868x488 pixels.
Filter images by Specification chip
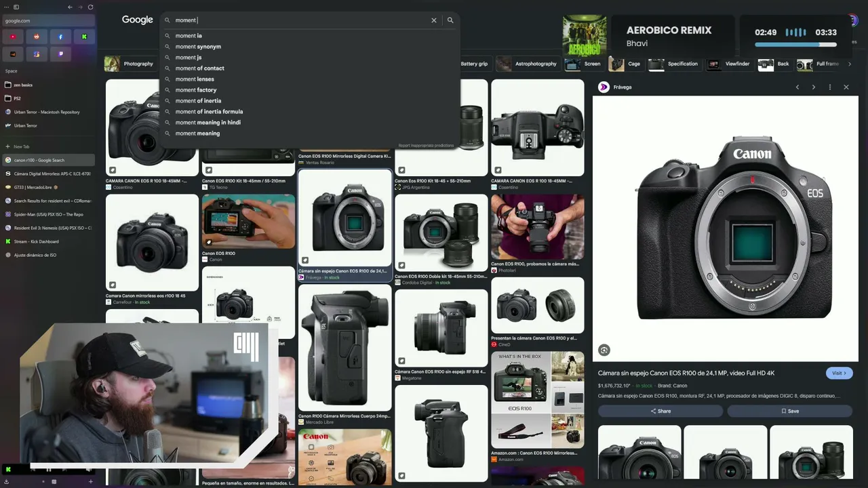click(x=674, y=64)
